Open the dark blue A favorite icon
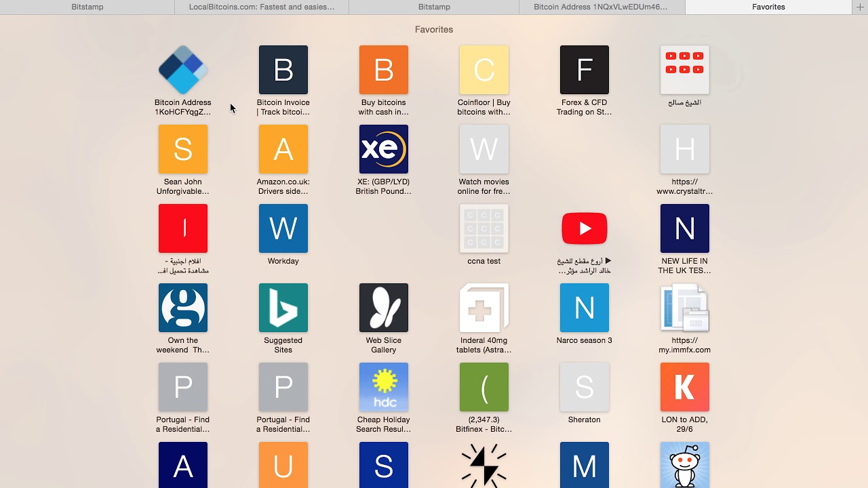The height and width of the screenshot is (488, 868). [183, 465]
